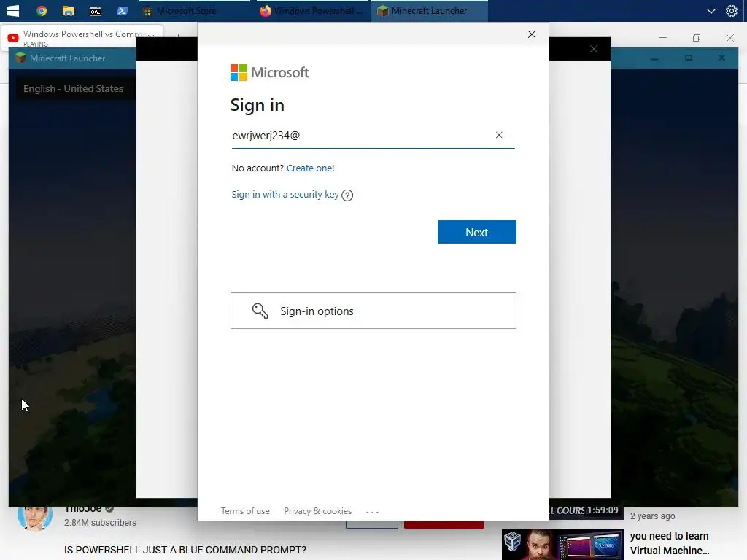
Task: Click video title IS POWERSHELL JUST A BLUE COMMAND PROMPT
Action: click(185, 550)
